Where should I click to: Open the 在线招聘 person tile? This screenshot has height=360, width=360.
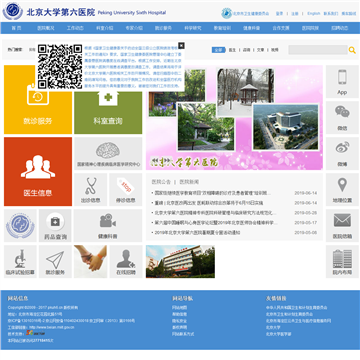126,262
